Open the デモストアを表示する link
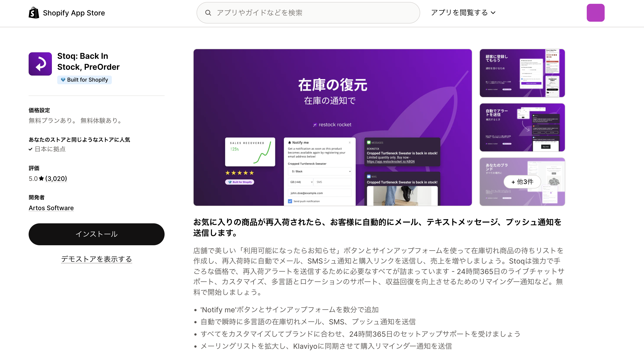The width and height of the screenshot is (644, 351). [x=97, y=259]
